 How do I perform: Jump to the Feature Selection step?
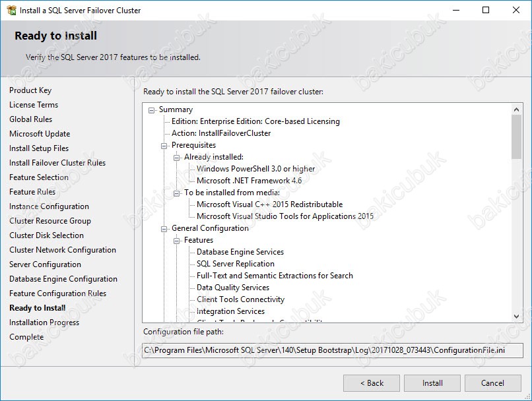(39, 177)
